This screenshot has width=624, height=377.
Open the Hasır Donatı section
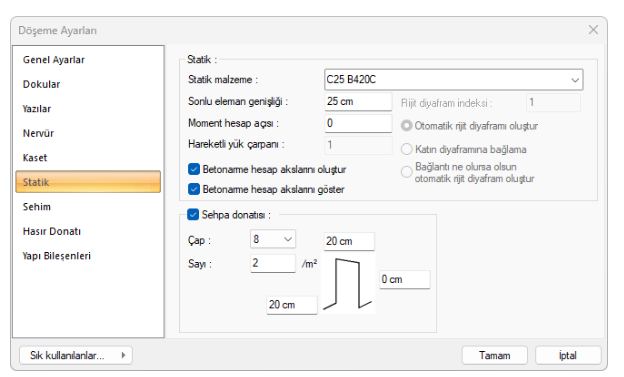(x=52, y=231)
